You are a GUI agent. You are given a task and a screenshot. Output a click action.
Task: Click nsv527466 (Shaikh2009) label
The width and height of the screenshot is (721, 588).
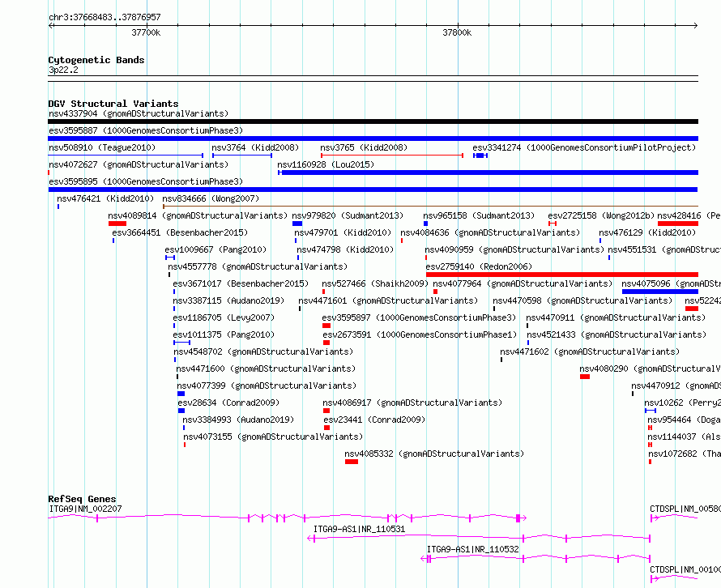tap(375, 283)
